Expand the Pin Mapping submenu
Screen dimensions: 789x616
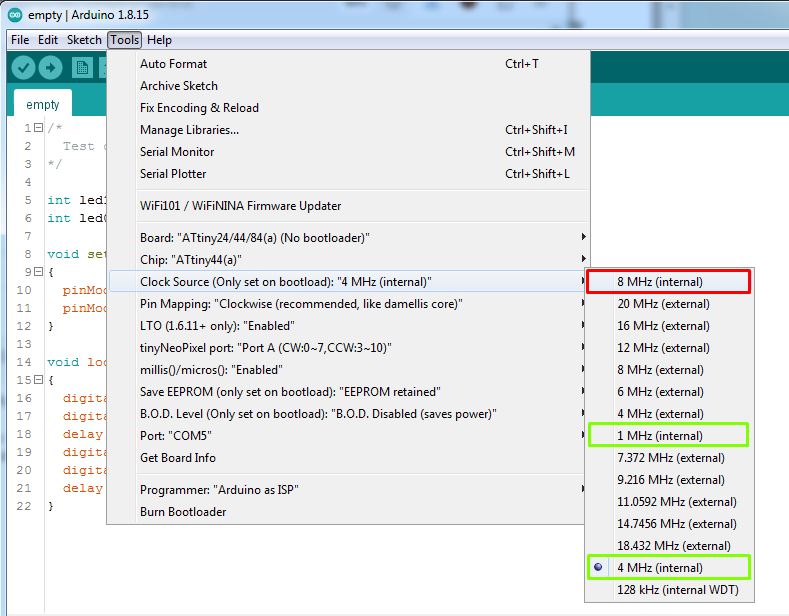click(348, 304)
